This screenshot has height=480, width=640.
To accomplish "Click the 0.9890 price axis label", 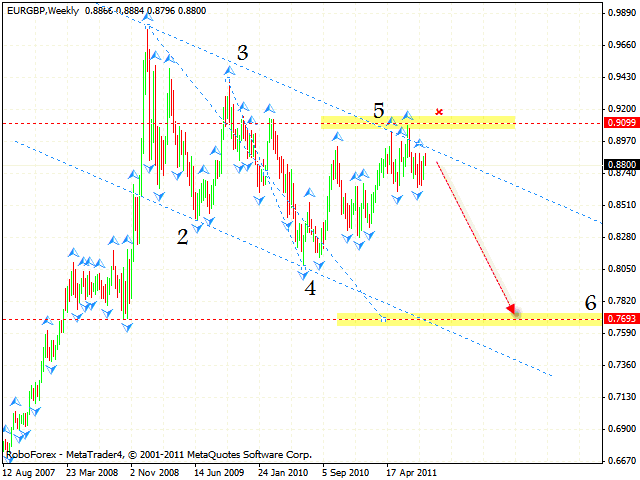I will pyautogui.click(x=621, y=13).
